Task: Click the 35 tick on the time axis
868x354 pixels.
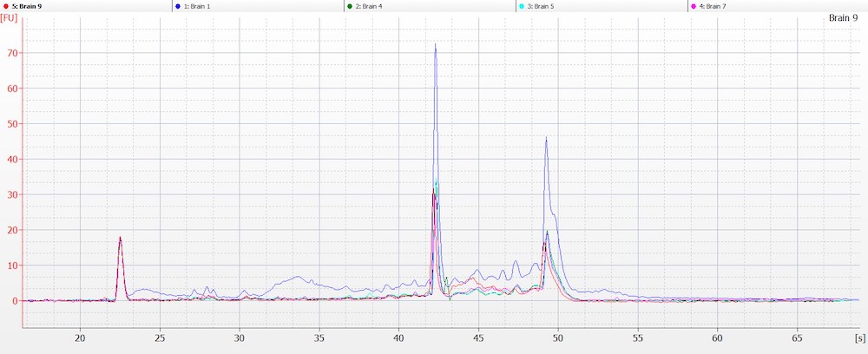Action: click(x=319, y=337)
